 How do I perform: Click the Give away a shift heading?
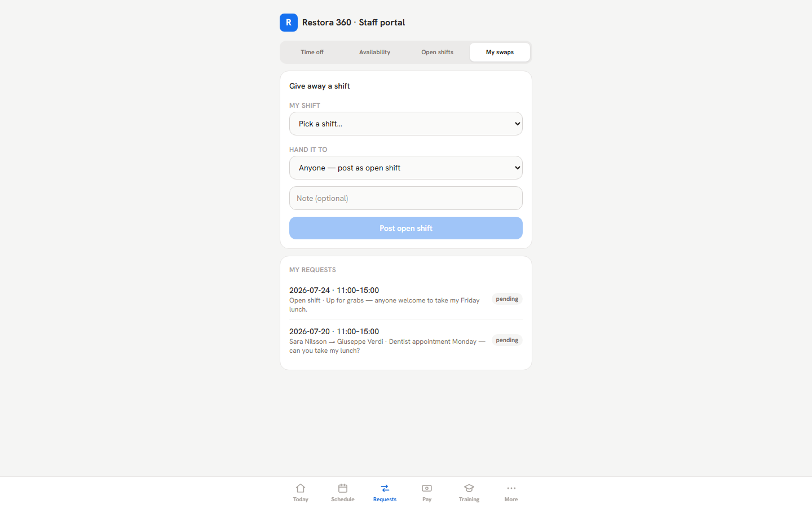coord(320,86)
